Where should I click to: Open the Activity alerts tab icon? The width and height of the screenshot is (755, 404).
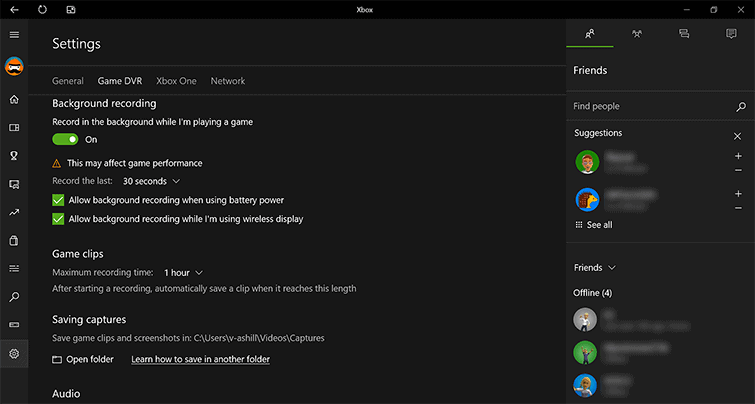[x=731, y=34]
